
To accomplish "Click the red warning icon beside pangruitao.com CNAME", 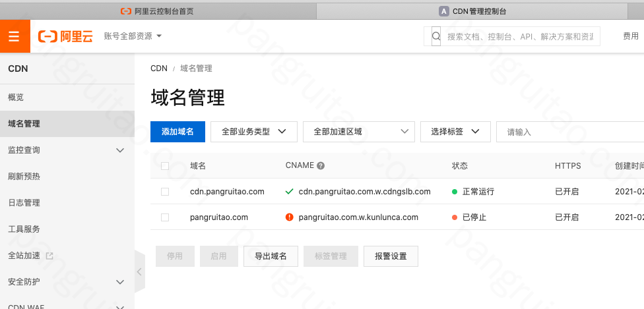I will tap(289, 217).
